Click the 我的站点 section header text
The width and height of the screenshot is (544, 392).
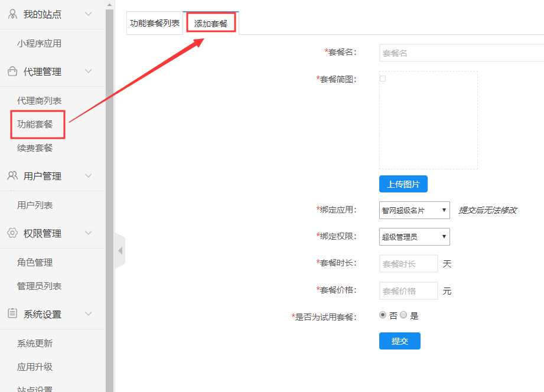43,14
